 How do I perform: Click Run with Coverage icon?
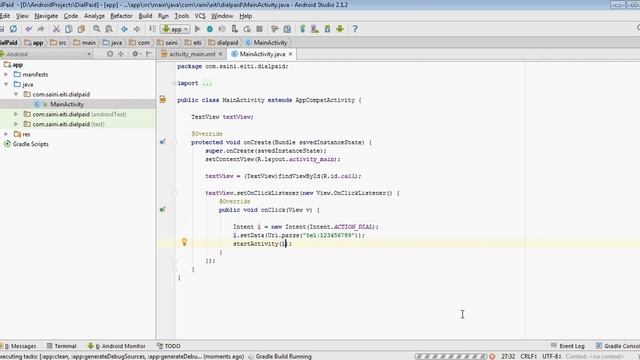[x=222, y=29]
